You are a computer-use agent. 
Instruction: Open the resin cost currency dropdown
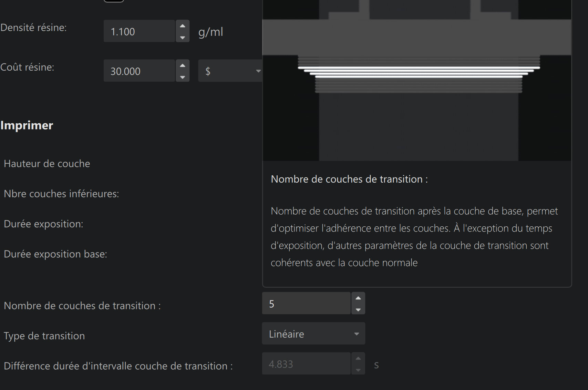click(x=230, y=71)
